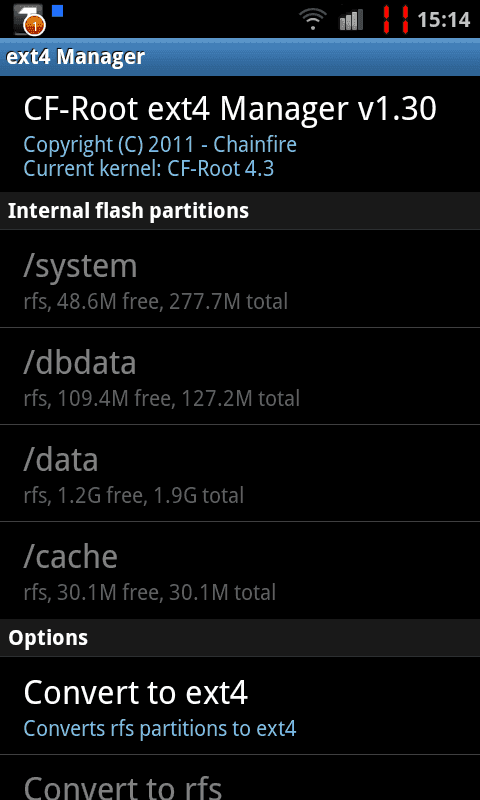Open the /system partition entry
Image resolution: width=480 pixels, height=800 pixels.
pos(240,279)
